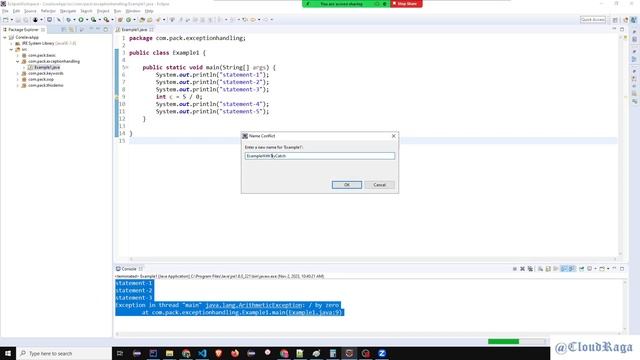The image size is (640, 360).
Task: Click the Example1.java:9 stack trace link
Action: pos(314,313)
